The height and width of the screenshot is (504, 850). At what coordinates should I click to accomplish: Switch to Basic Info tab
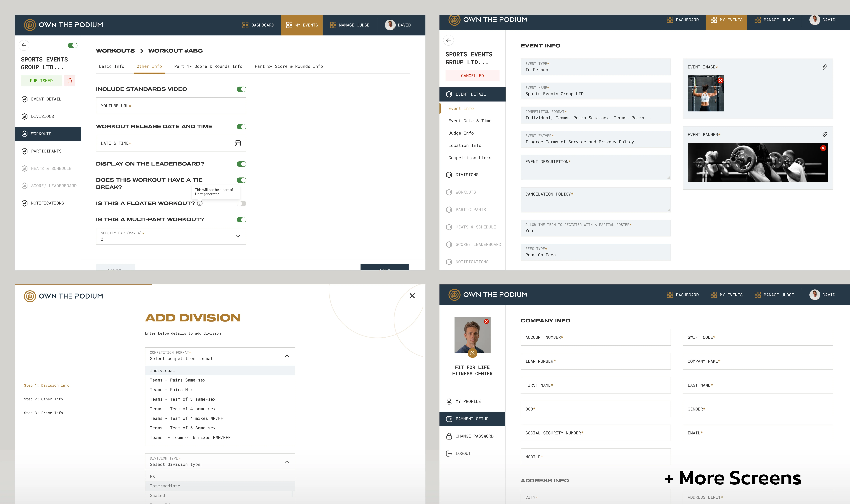click(x=112, y=67)
